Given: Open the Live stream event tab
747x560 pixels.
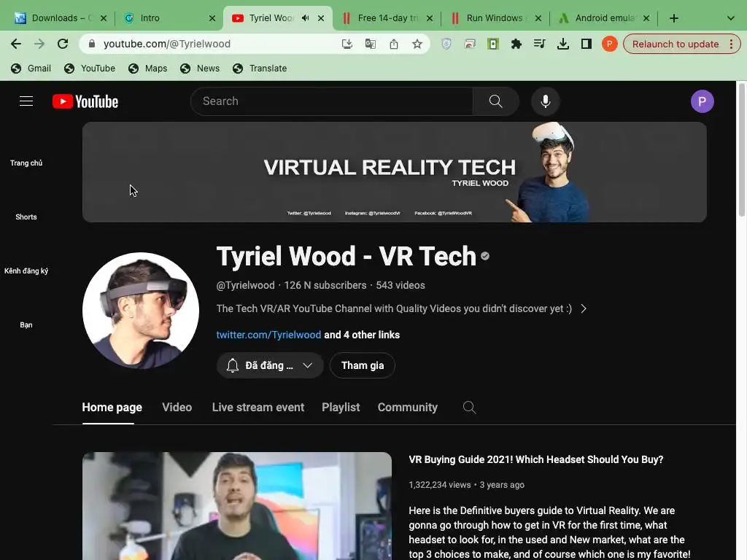Looking at the screenshot, I should 258,407.
